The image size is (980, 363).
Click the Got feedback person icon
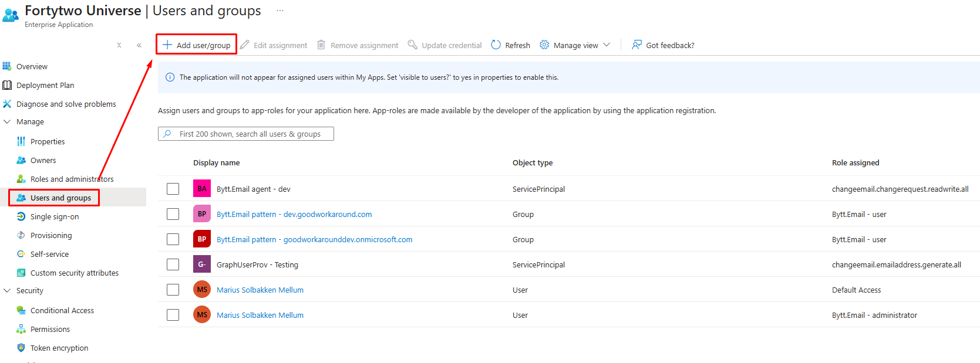(637, 45)
